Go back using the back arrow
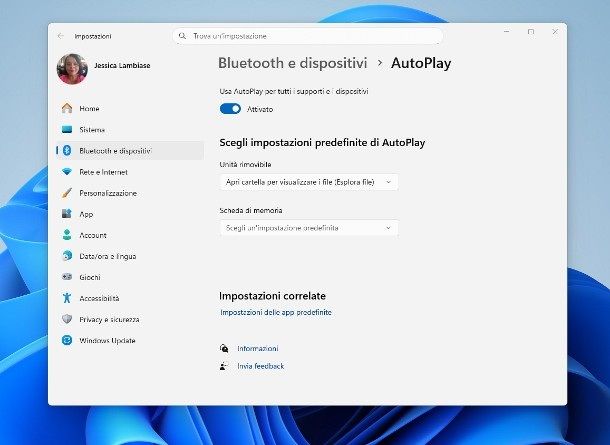 click(x=61, y=35)
